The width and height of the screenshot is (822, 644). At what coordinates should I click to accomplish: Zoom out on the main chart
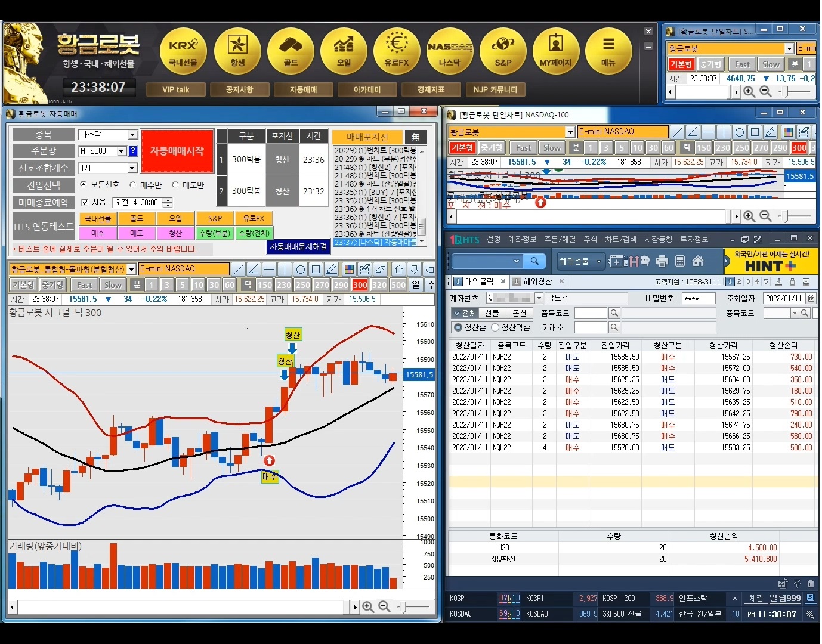click(384, 606)
